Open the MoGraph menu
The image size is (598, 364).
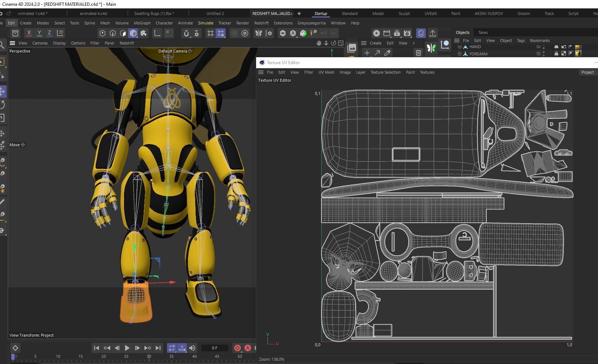click(142, 23)
